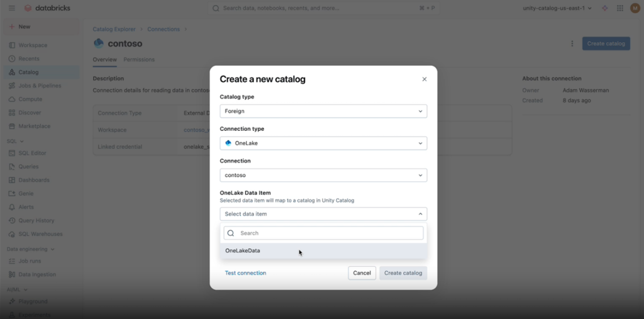
Task: Click the Test connection link
Action: coord(245,273)
